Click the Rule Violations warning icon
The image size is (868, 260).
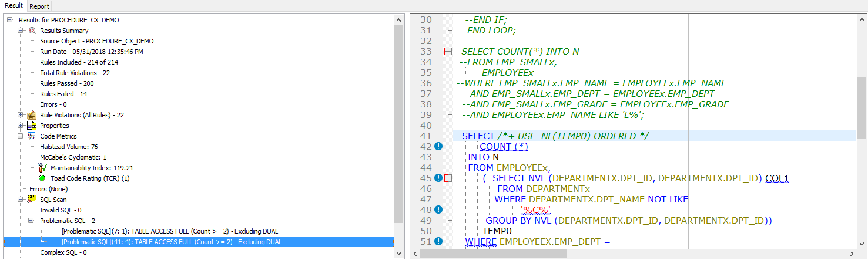(x=32, y=115)
